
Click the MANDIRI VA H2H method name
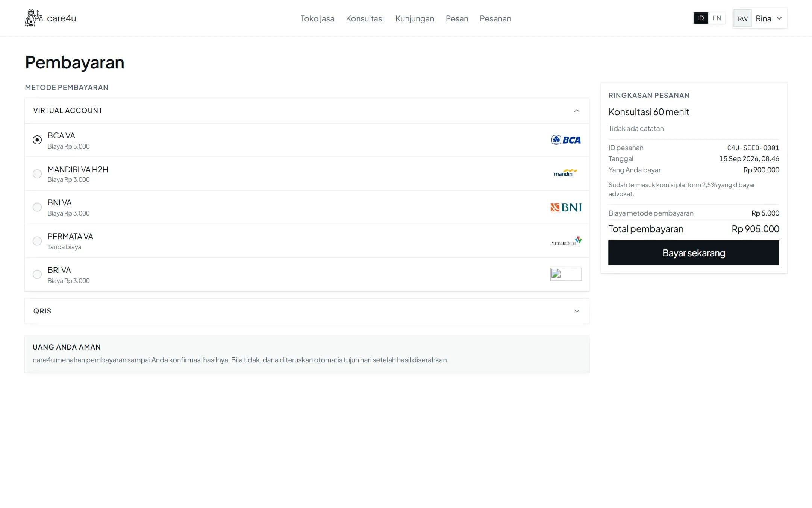(78, 169)
